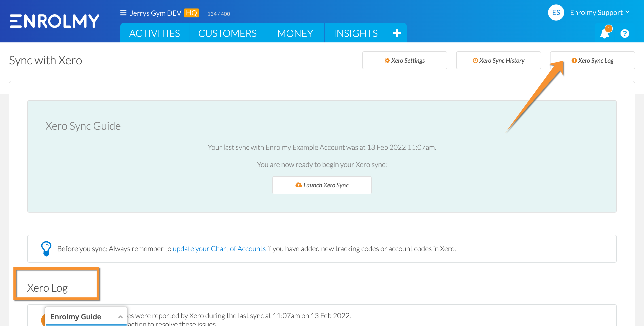Open Xero Settings
Viewport: 644px width, 326px height.
click(x=405, y=61)
